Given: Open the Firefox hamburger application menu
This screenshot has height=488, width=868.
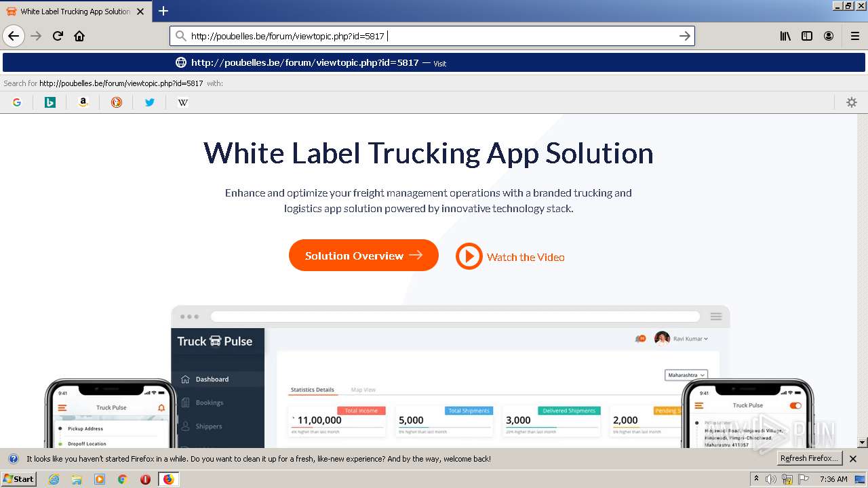Looking at the screenshot, I should tap(855, 36).
